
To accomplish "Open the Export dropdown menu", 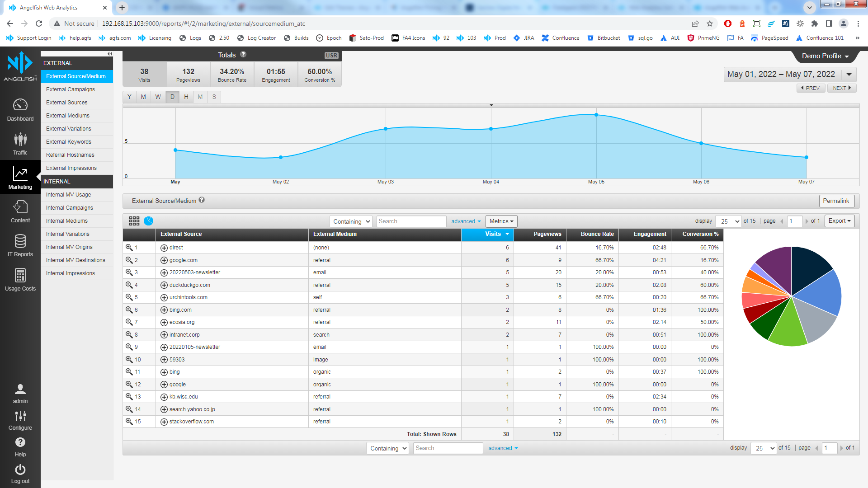I will (840, 221).
